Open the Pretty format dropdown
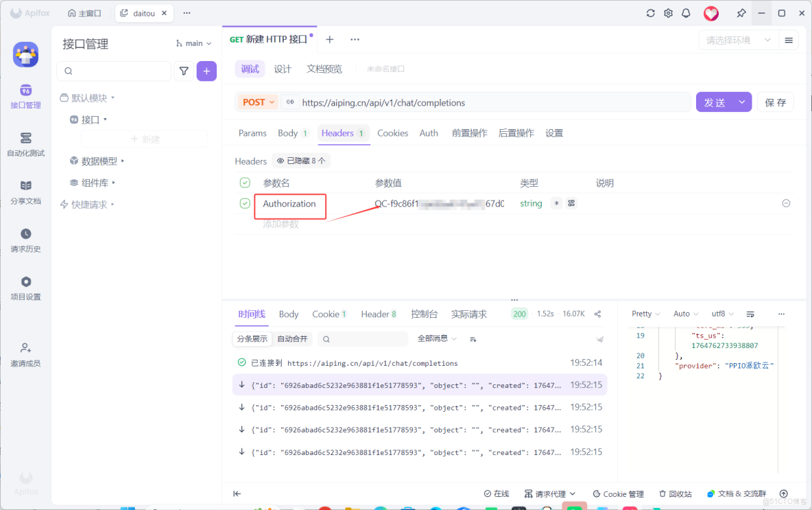Viewport: 812px width, 510px height. point(644,313)
